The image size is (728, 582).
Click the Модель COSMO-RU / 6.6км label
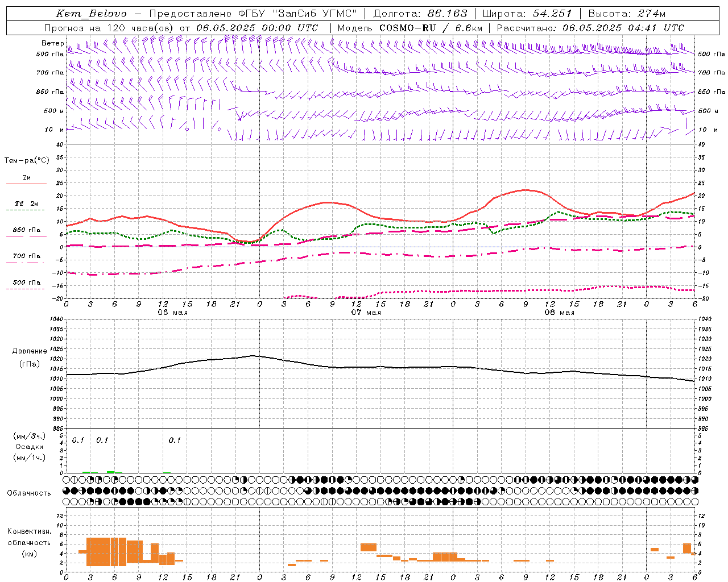[410, 28]
